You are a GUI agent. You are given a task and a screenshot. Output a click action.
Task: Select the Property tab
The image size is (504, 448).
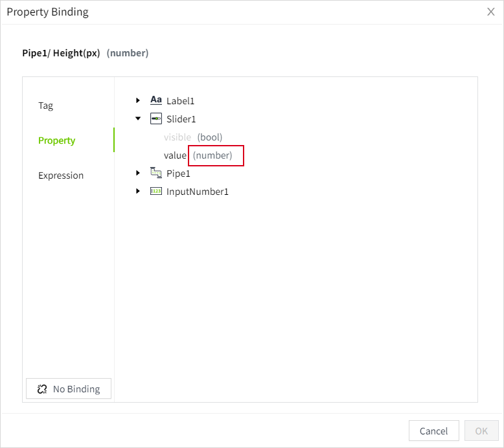pyautogui.click(x=56, y=140)
